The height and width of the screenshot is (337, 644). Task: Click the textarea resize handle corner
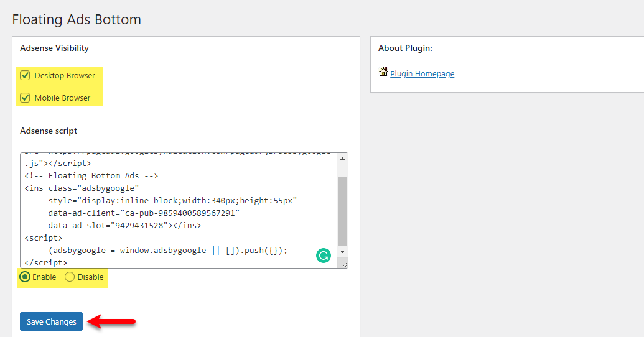(344, 264)
